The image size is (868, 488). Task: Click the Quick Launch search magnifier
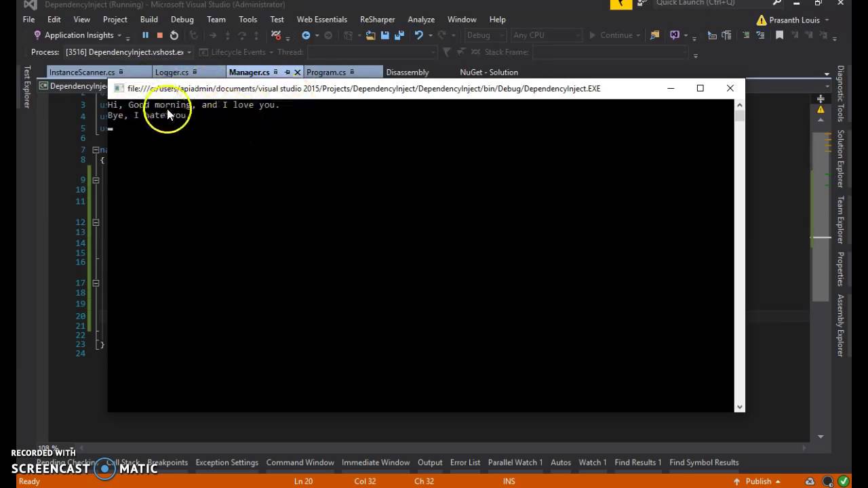tap(777, 3)
